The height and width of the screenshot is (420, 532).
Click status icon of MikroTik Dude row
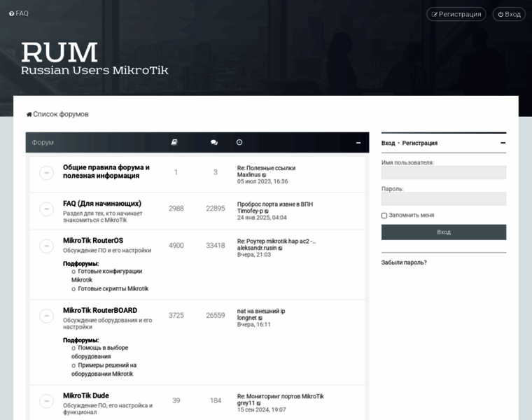(46, 401)
